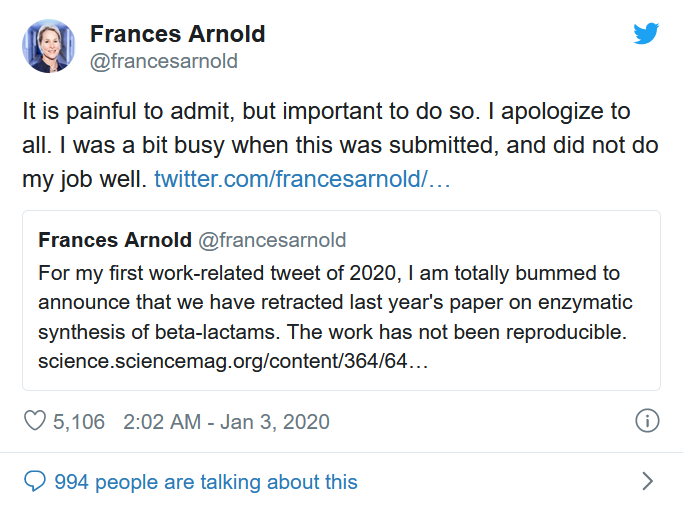Click the 5,106 likes count
Viewport: 683px width, 507px height.
[78, 421]
